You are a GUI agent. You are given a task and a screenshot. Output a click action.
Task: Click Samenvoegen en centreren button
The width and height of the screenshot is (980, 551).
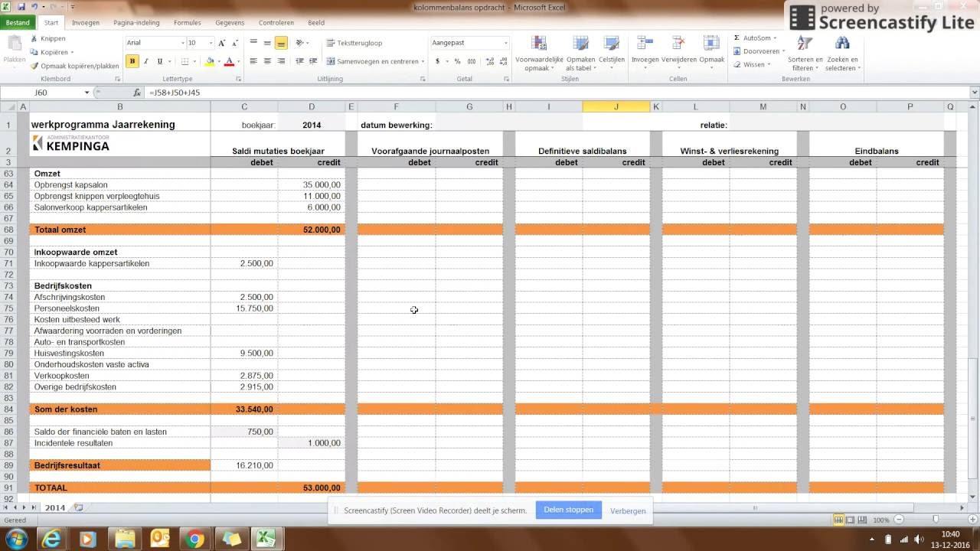(x=376, y=61)
